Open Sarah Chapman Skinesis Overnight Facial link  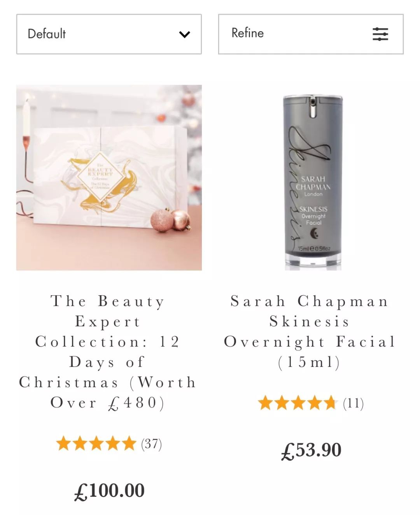click(310, 331)
